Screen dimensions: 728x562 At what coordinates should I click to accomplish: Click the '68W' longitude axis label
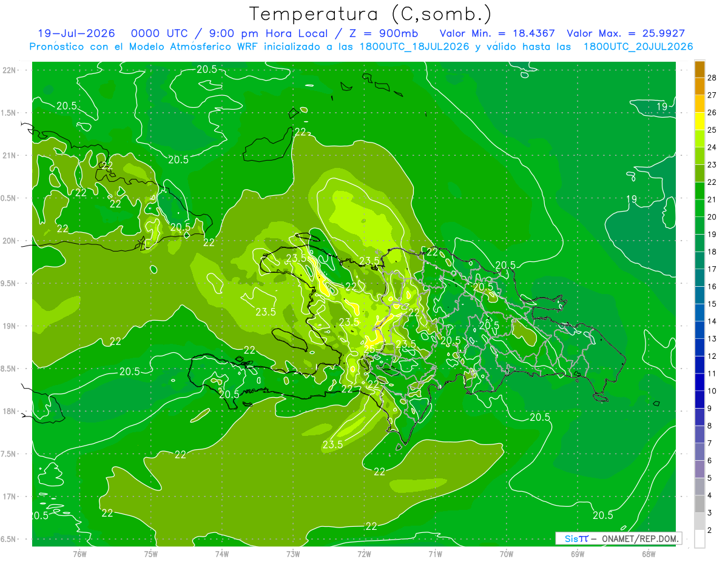pyautogui.click(x=649, y=554)
